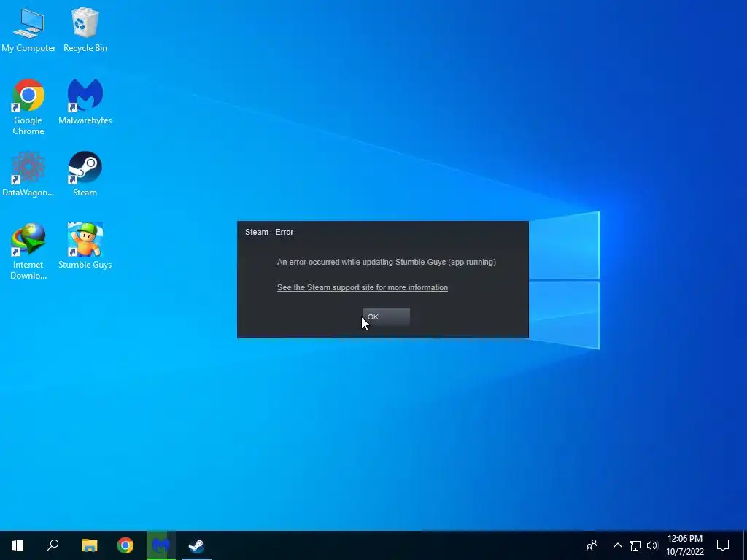Switch to Steam in the taskbar

click(196, 545)
